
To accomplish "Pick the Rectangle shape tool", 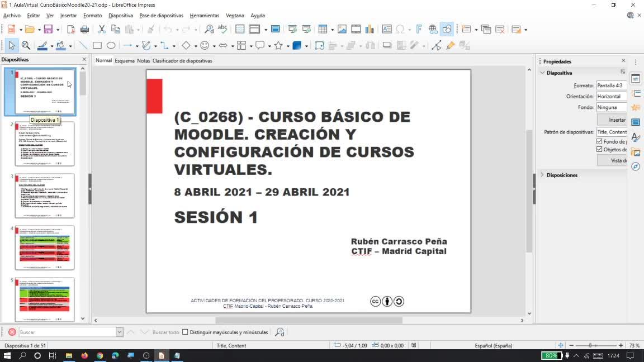I will point(97,46).
